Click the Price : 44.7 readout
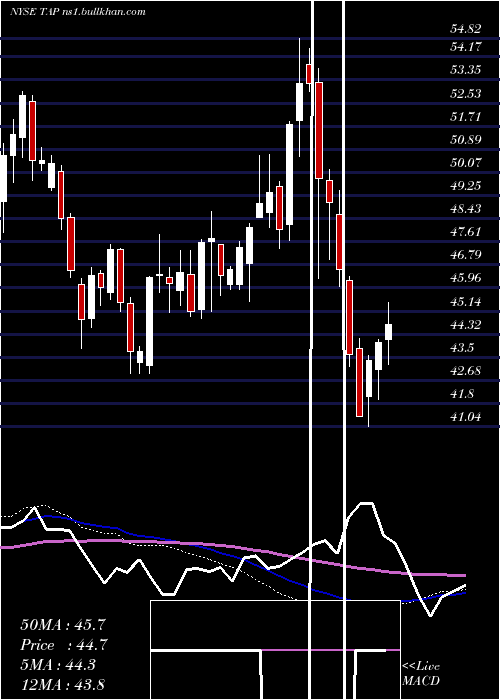Image resolution: width=500 pixels, height=700 pixels. point(64,645)
